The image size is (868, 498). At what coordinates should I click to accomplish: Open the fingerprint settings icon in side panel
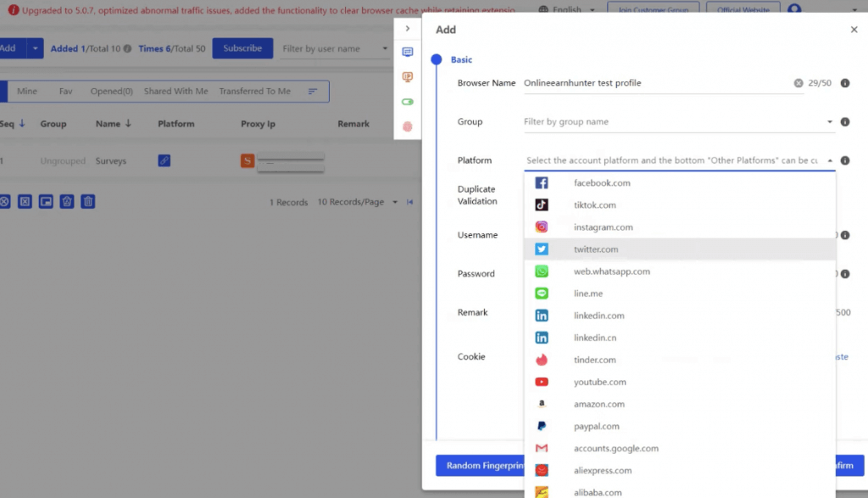(408, 126)
